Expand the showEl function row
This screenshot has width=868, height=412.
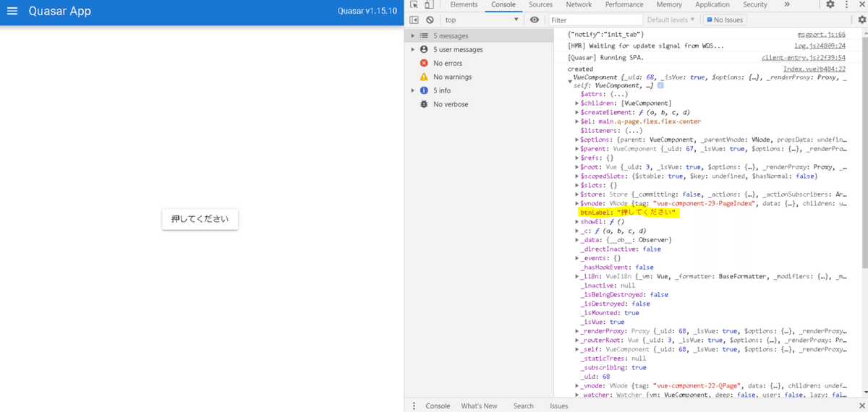tap(577, 222)
